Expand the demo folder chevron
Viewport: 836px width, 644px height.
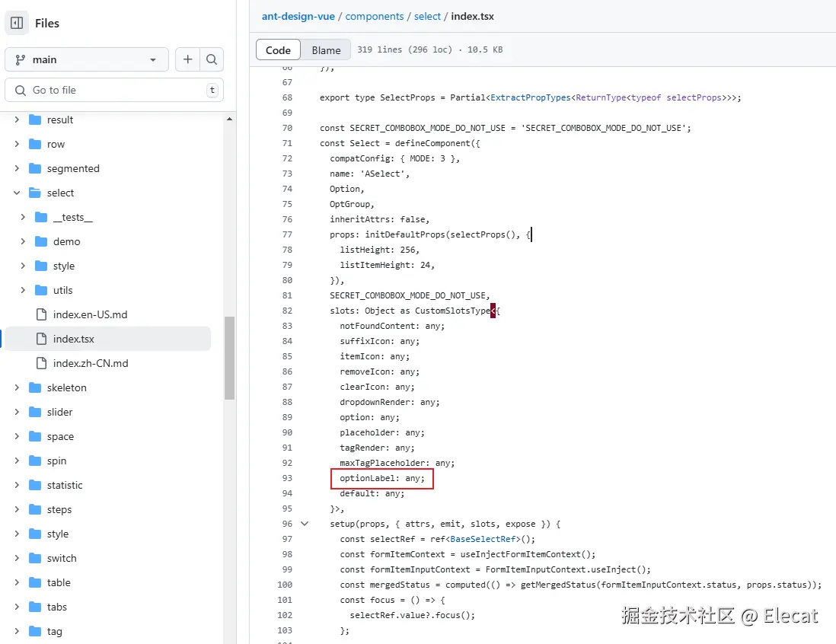point(23,241)
